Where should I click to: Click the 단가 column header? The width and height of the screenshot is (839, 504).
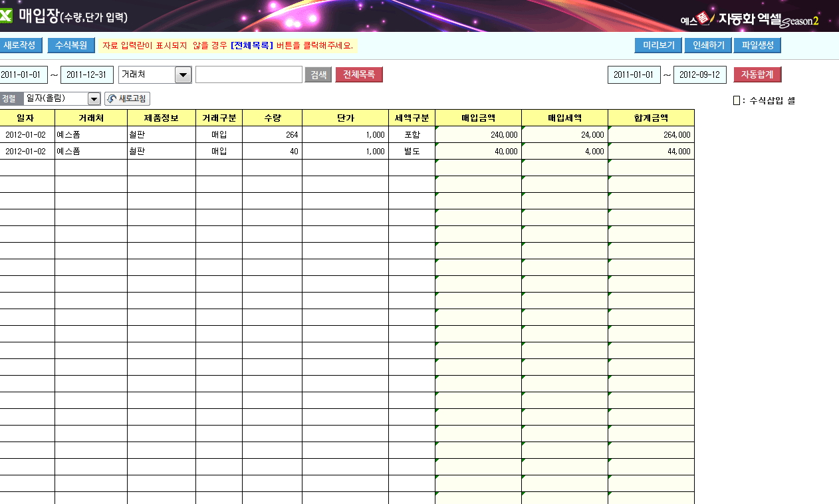345,118
